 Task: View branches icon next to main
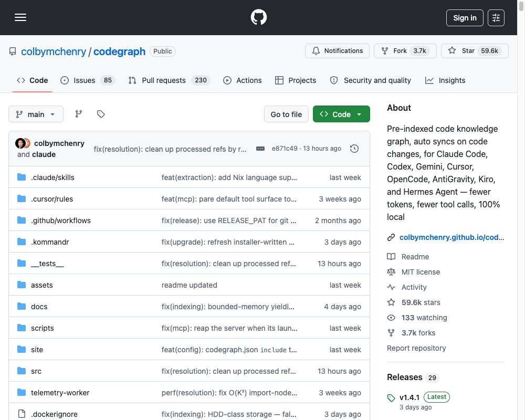click(x=78, y=114)
